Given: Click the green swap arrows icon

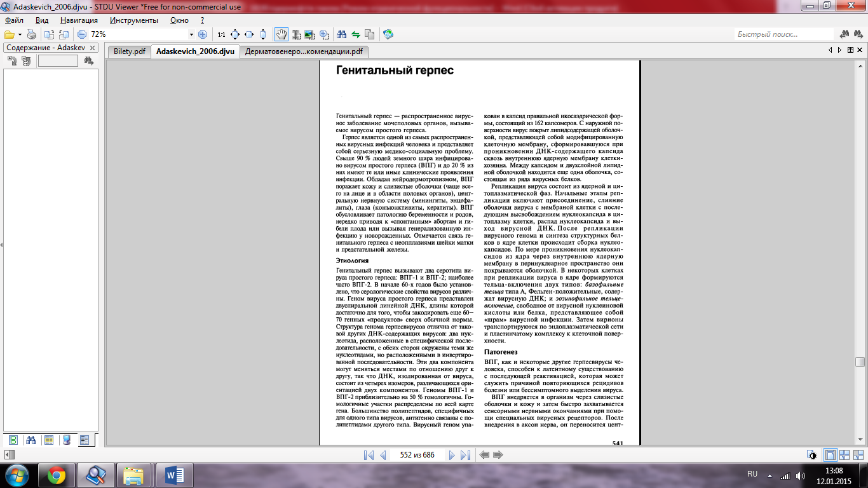Looking at the screenshot, I should (x=356, y=34).
